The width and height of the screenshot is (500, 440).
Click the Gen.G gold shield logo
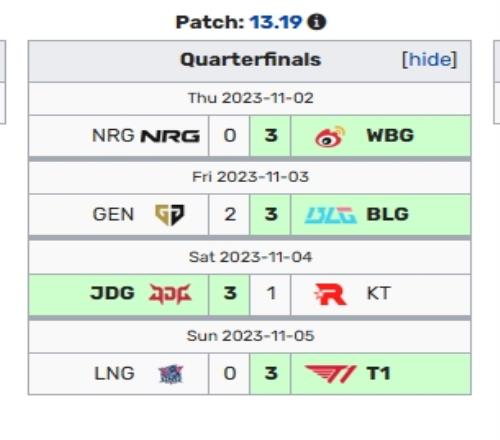coord(170,215)
